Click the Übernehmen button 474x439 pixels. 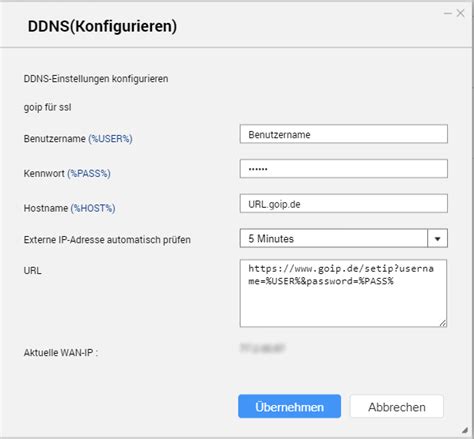tap(289, 406)
